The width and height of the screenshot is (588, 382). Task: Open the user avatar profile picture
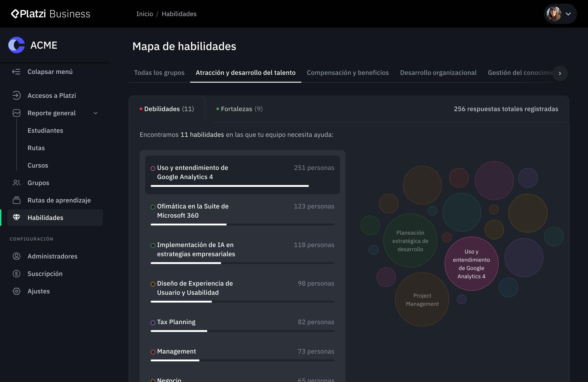(x=554, y=14)
